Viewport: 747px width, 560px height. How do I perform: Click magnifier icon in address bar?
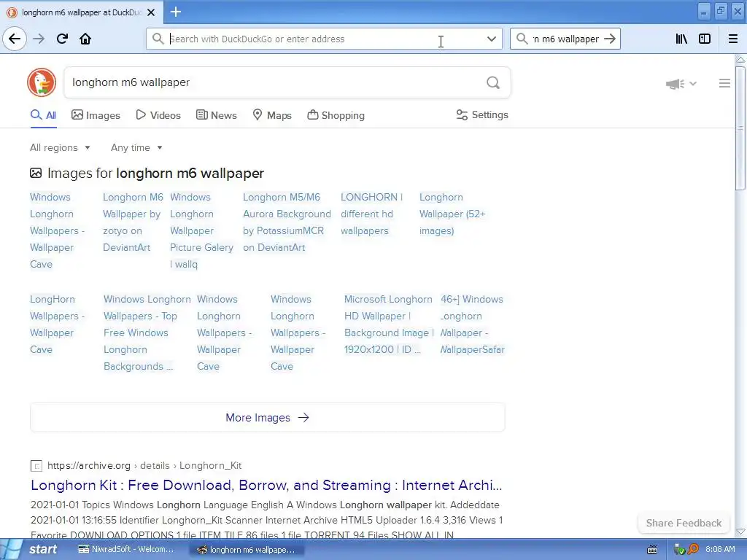coord(158,39)
